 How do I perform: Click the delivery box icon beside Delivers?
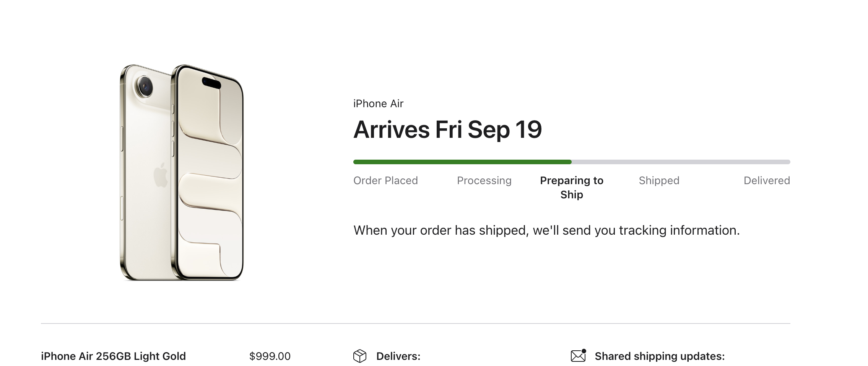(x=359, y=356)
